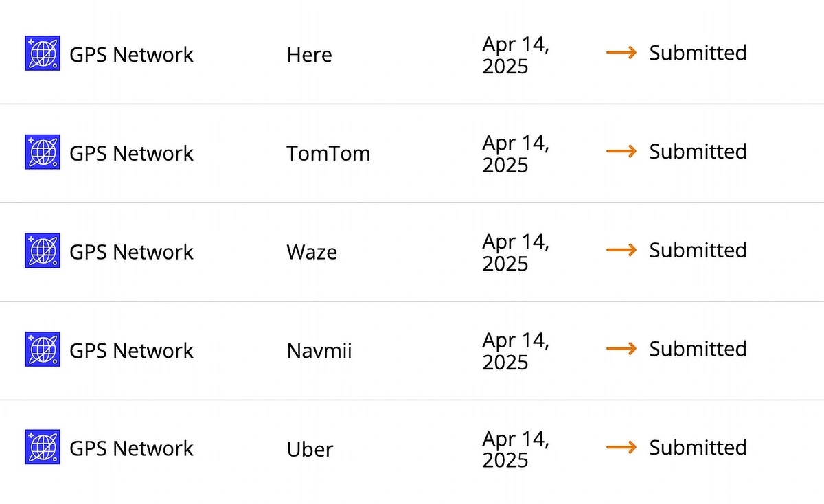The width and height of the screenshot is (824, 504).
Task: Click the GPS Network globe icon for TomTom
Action: 43,152
